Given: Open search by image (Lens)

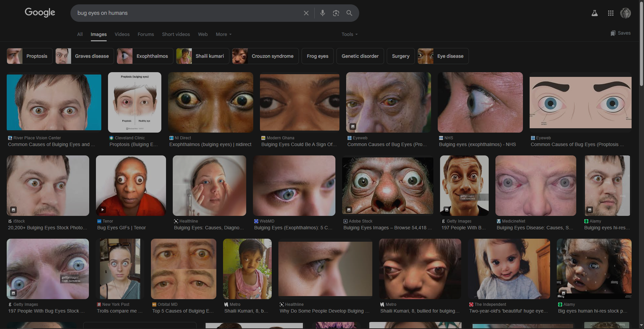Looking at the screenshot, I should [x=336, y=13].
